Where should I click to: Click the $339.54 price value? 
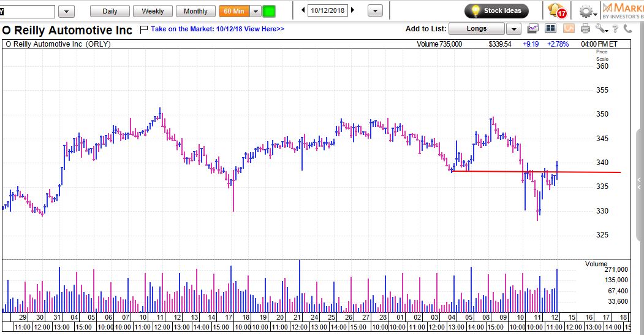click(x=500, y=44)
